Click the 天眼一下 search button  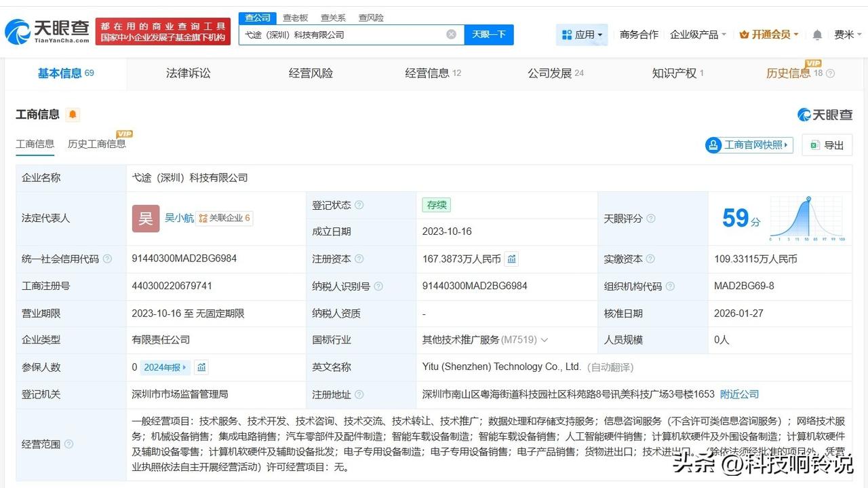coord(488,35)
